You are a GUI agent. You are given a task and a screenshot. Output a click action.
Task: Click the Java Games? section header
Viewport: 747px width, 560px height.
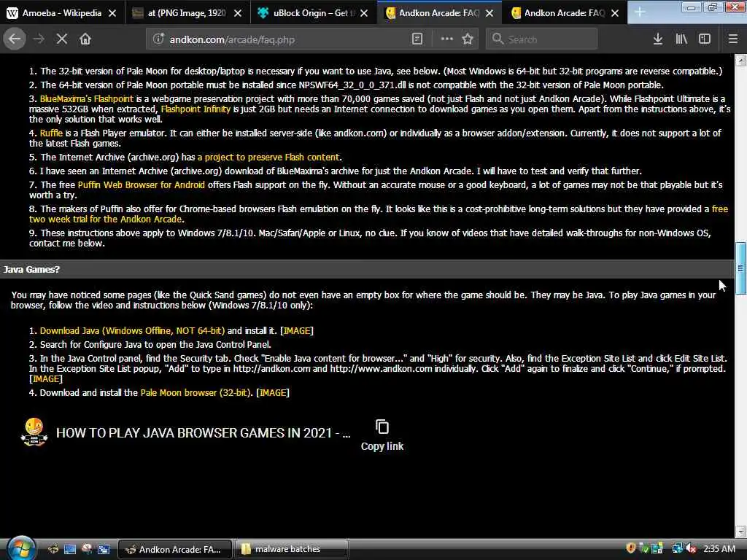(x=367, y=270)
